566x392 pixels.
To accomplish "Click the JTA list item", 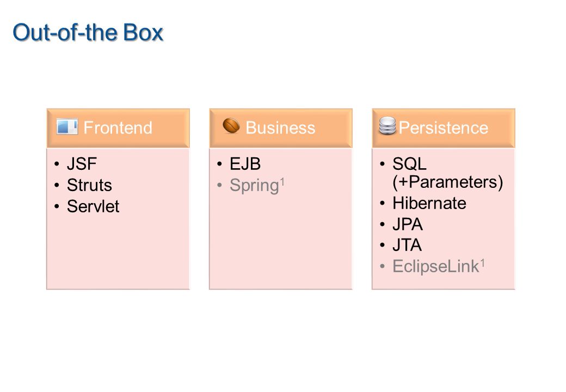I will click(407, 246).
